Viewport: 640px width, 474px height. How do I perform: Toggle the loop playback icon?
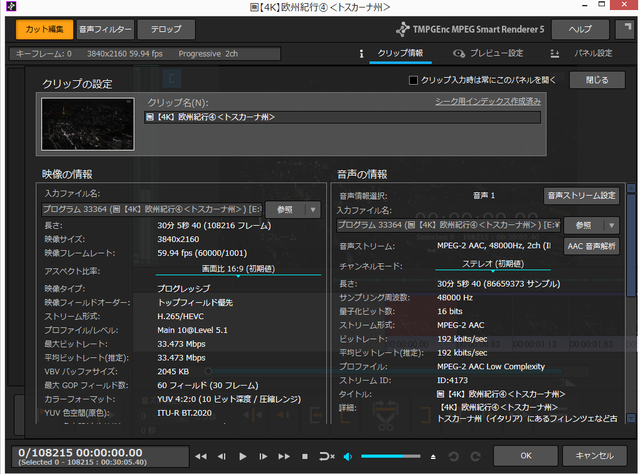327,456
